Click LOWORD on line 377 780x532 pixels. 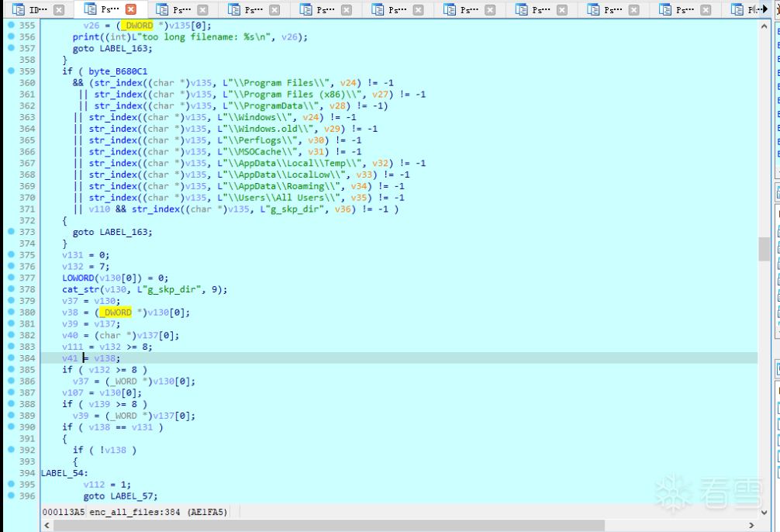[78, 278]
